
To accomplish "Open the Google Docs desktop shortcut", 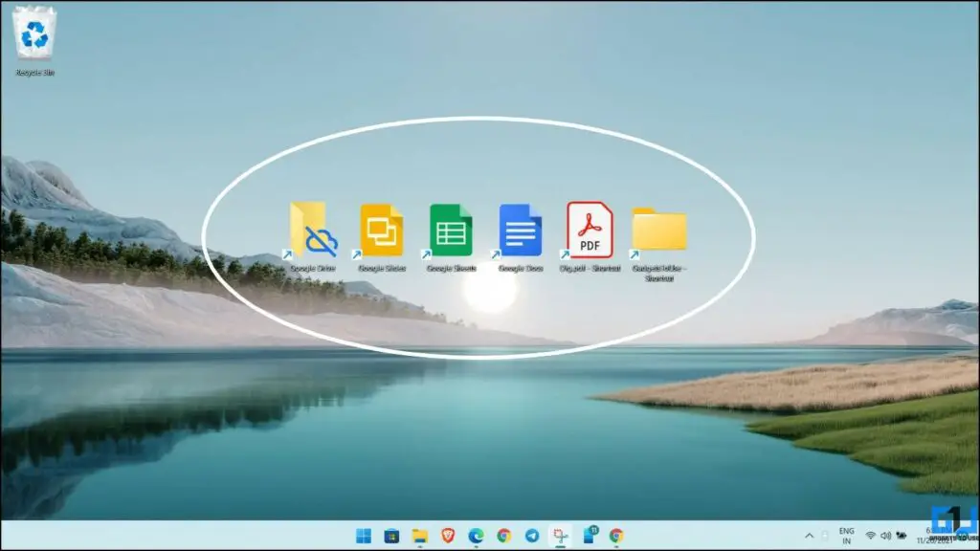I will coord(518,230).
